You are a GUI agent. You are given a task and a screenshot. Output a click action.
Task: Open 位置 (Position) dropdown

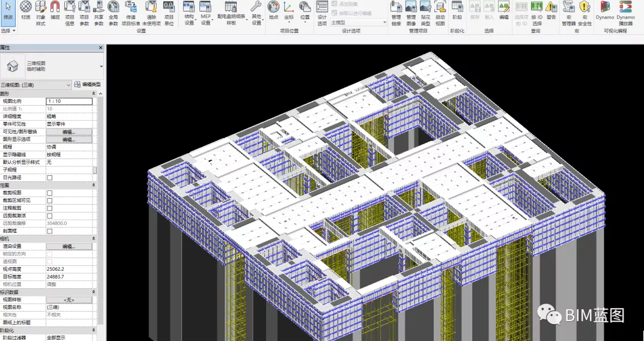coord(305,13)
